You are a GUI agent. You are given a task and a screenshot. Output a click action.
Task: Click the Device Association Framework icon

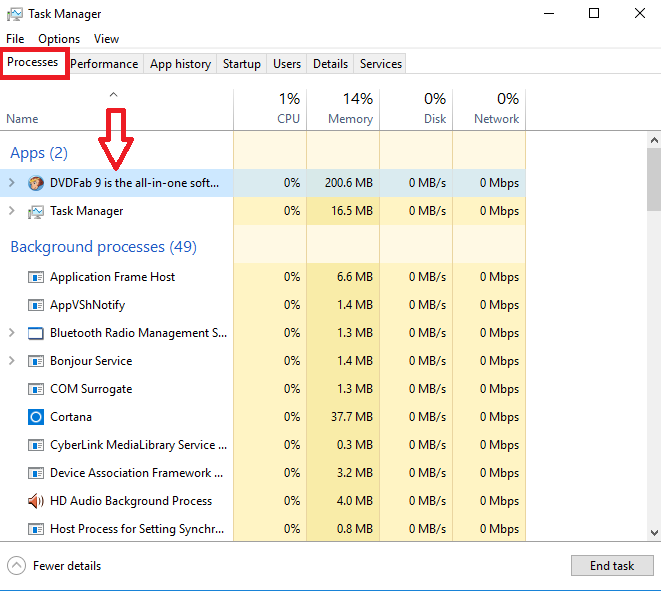coord(36,473)
